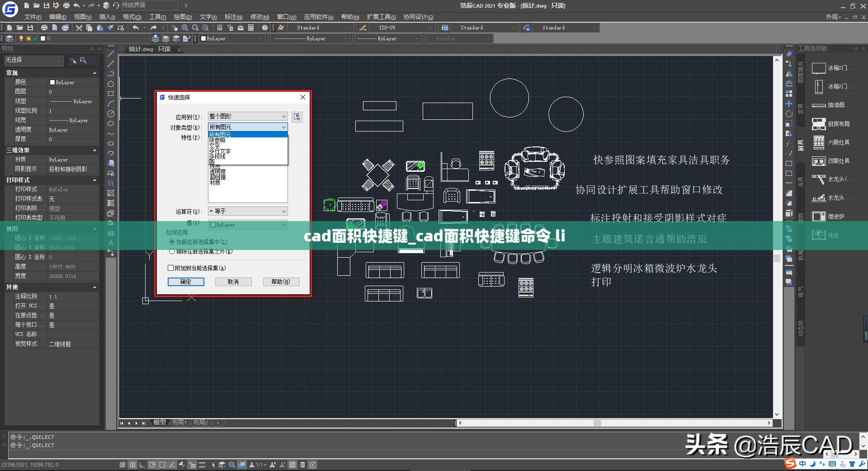This screenshot has width=868, height=471.
Task: Select the Line draw tool
Action: coord(111,54)
